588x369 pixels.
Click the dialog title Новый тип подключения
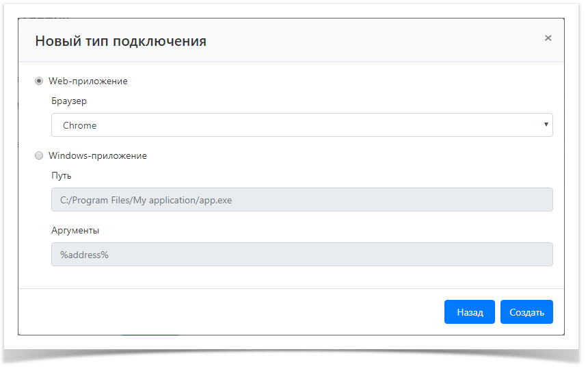(120, 41)
